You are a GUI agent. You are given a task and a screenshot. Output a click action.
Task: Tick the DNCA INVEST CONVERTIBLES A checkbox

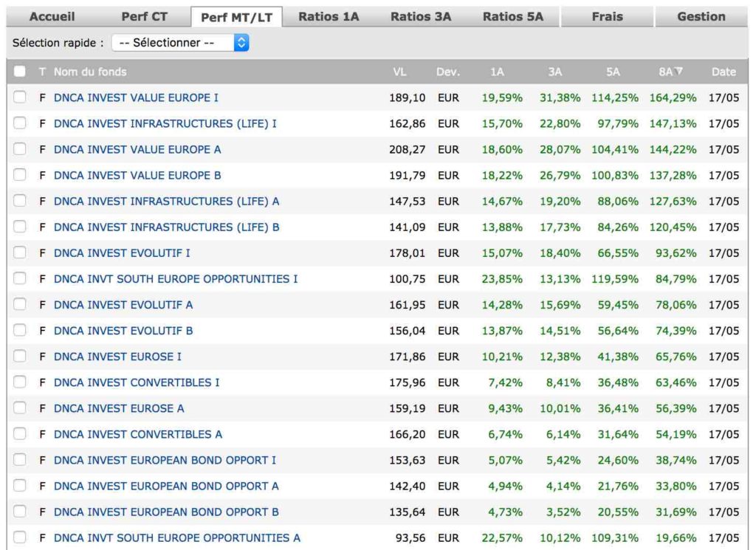(x=20, y=434)
